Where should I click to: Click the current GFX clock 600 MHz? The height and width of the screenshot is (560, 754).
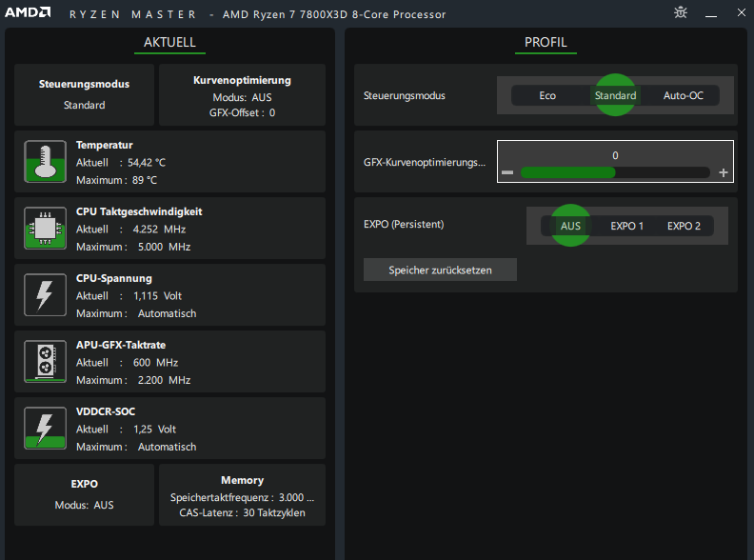tap(155, 362)
